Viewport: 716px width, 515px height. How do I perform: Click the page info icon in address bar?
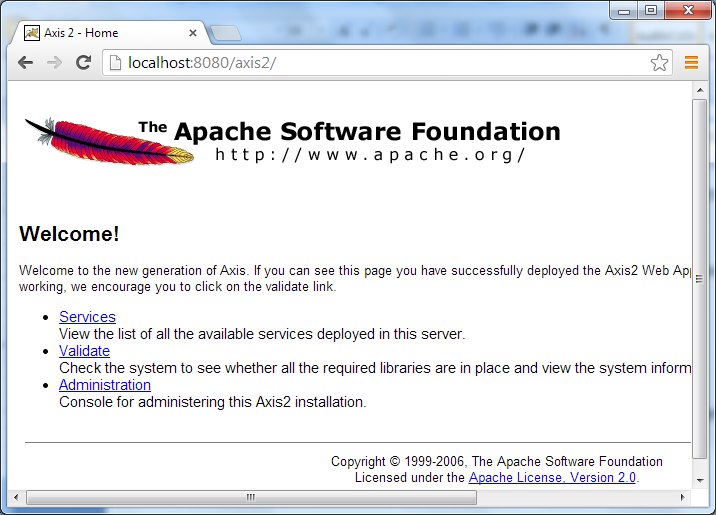[x=115, y=63]
